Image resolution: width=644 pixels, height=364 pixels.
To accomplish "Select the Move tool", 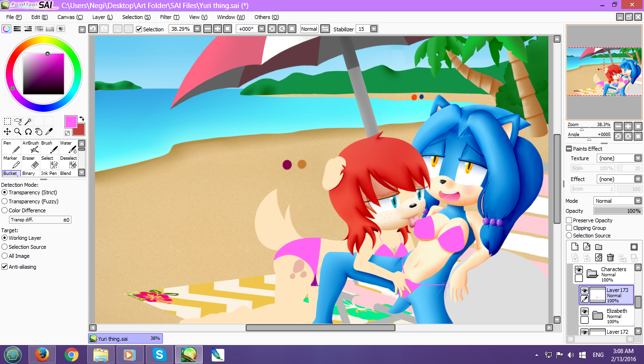I will [8, 131].
